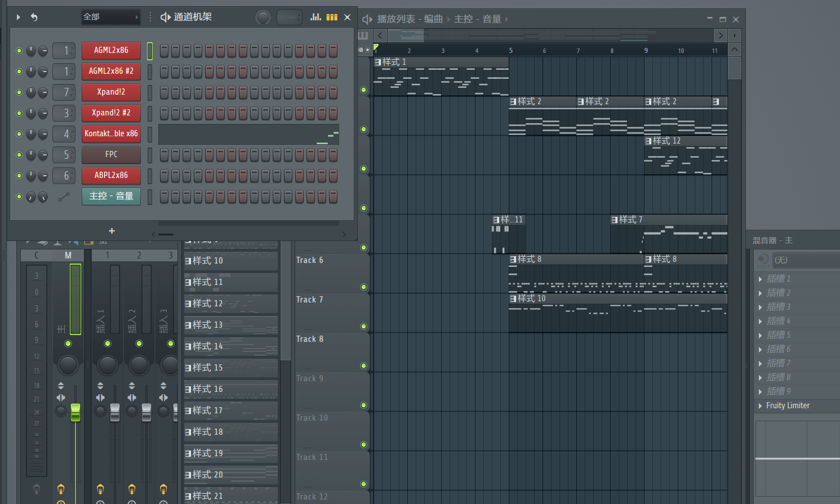This screenshot has width=840, height=504.
Task: Select mixer master track M
Action: coord(68,256)
